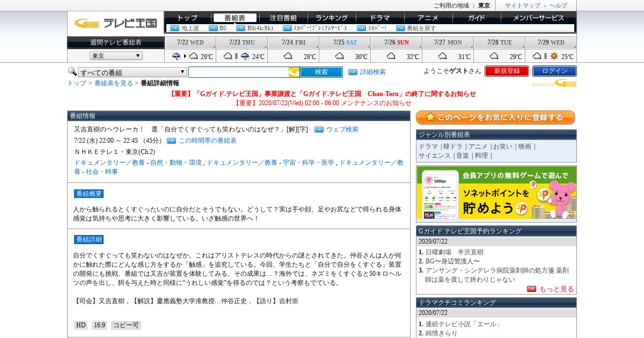This screenshot has width=644, height=338.
Task: Click the sunny weather icon for 7/29
Action: pyautogui.click(x=554, y=56)
